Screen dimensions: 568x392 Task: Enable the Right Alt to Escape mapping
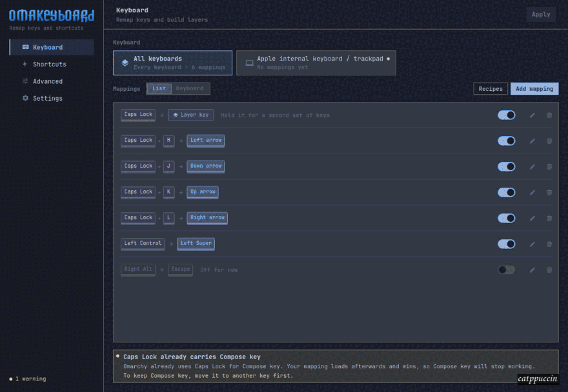[x=506, y=269]
